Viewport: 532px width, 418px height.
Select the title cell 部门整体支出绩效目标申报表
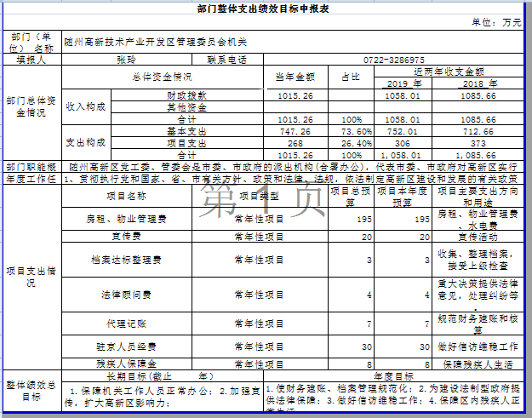tap(263, 9)
